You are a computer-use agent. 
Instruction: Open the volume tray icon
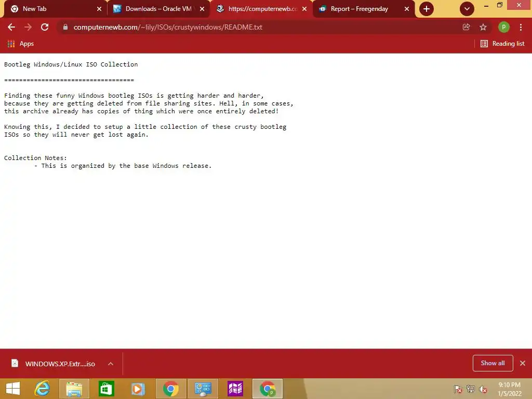pos(483,389)
